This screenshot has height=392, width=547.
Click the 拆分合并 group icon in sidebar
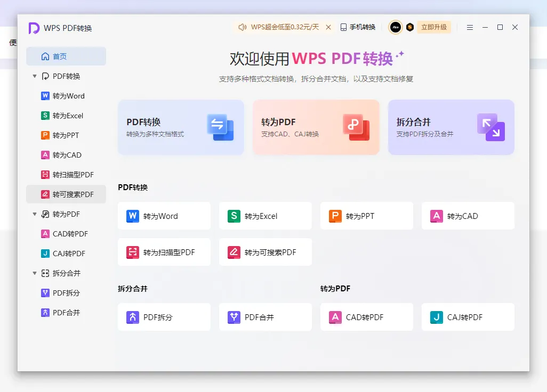pyautogui.click(x=45, y=273)
